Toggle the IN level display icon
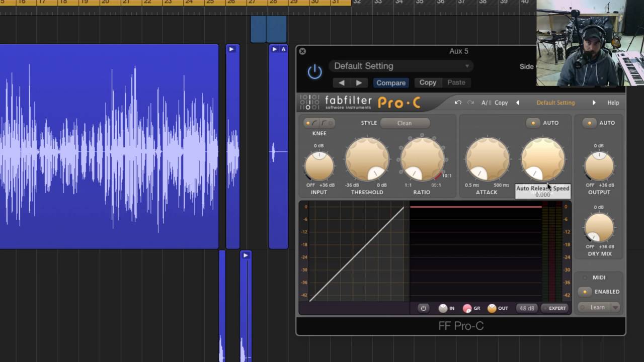The width and height of the screenshot is (644, 362). tap(443, 308)
